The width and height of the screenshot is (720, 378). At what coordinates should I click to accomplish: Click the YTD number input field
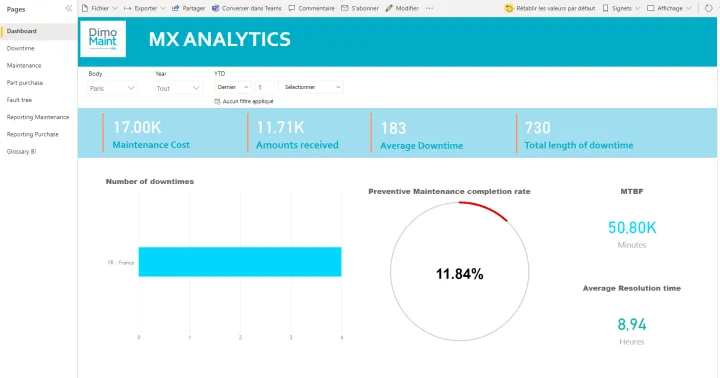pyautogui.click(x=266, y=87)
